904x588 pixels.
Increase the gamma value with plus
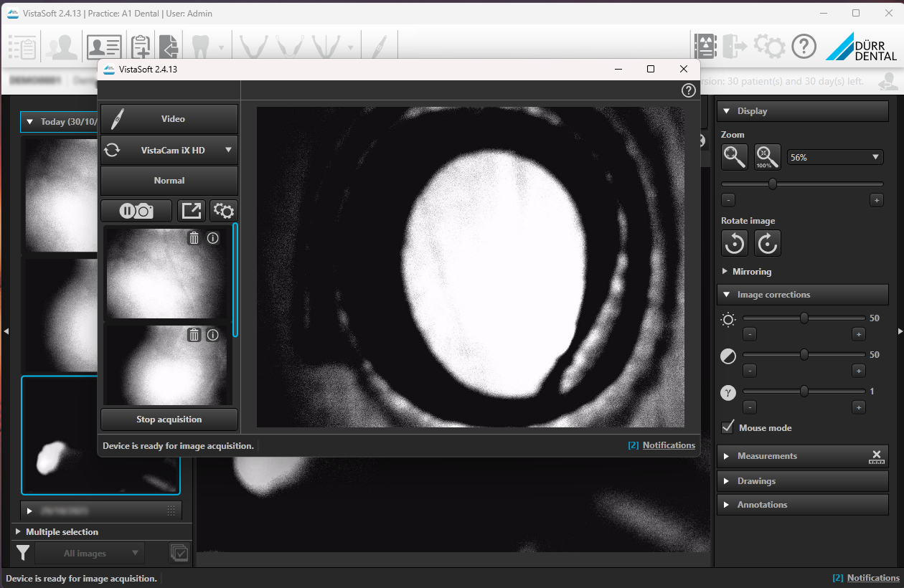tap(858, 407)
